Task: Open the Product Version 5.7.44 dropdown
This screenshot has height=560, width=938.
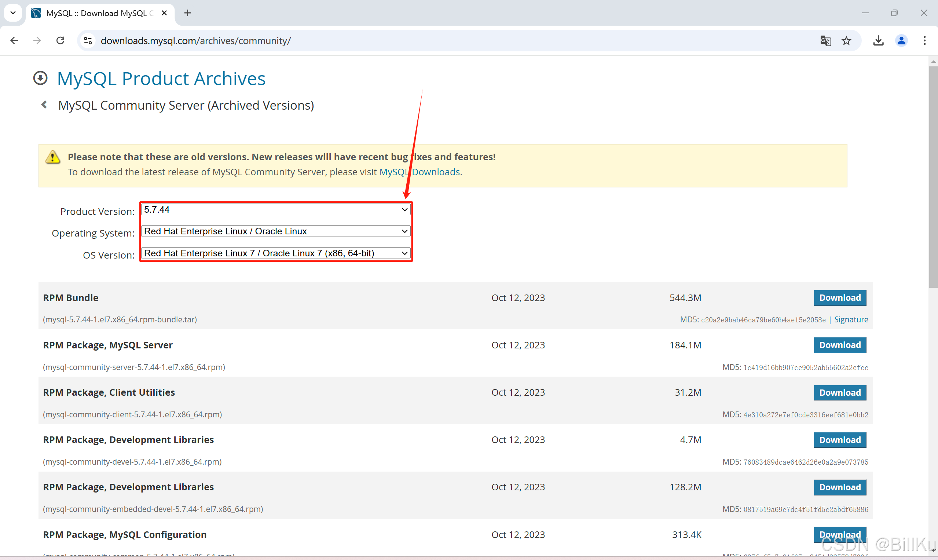Action: (276, 209)
